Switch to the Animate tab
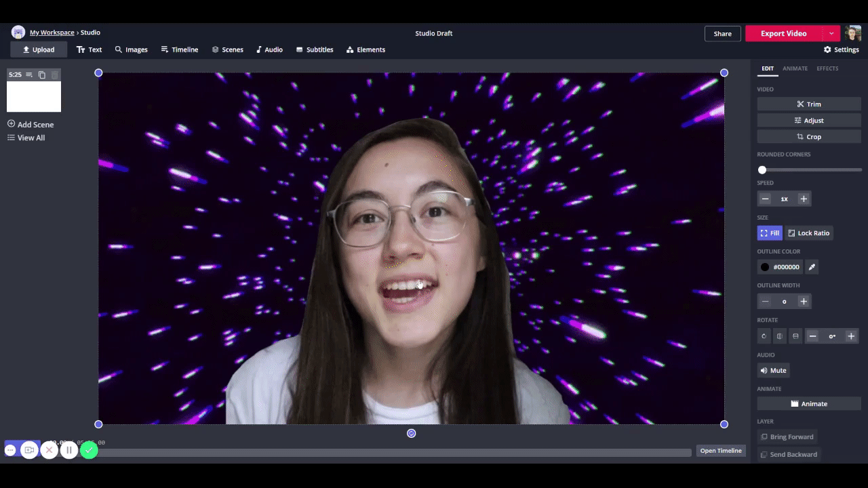The image size is (868, 488). pos(795,68)
